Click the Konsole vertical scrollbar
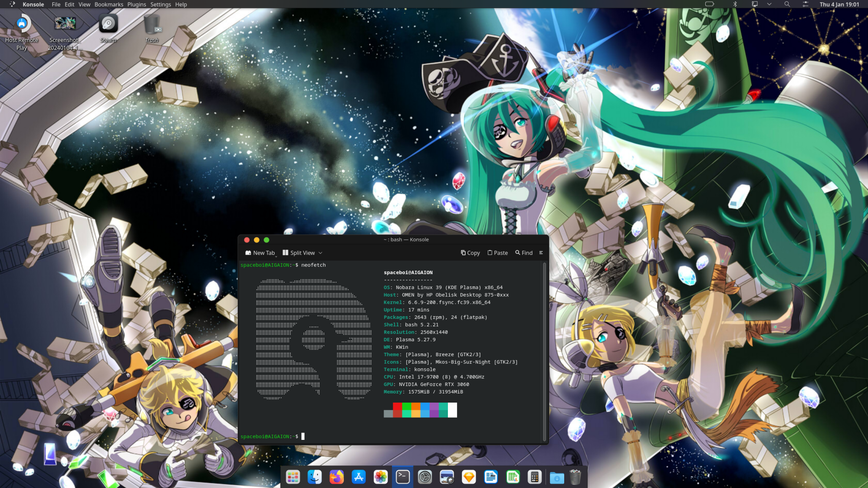Screen dimensions: 868x488 pyautogui.click(x=544, y=352)
